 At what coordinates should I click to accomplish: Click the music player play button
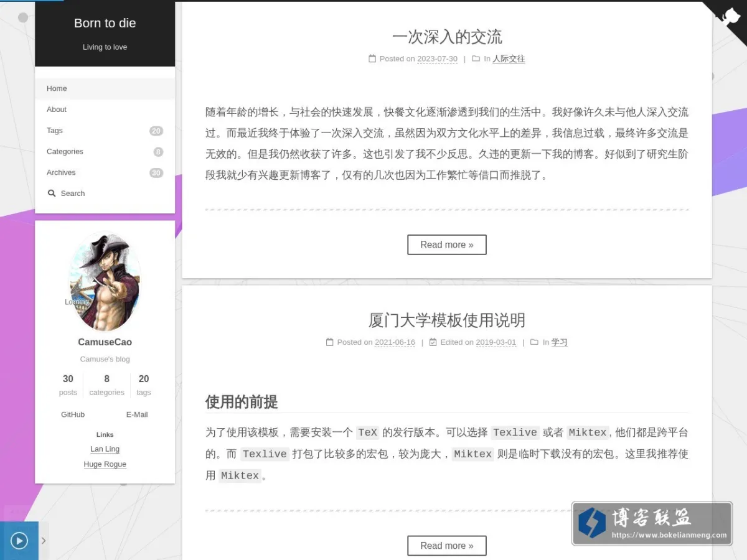tap(19, 541)
